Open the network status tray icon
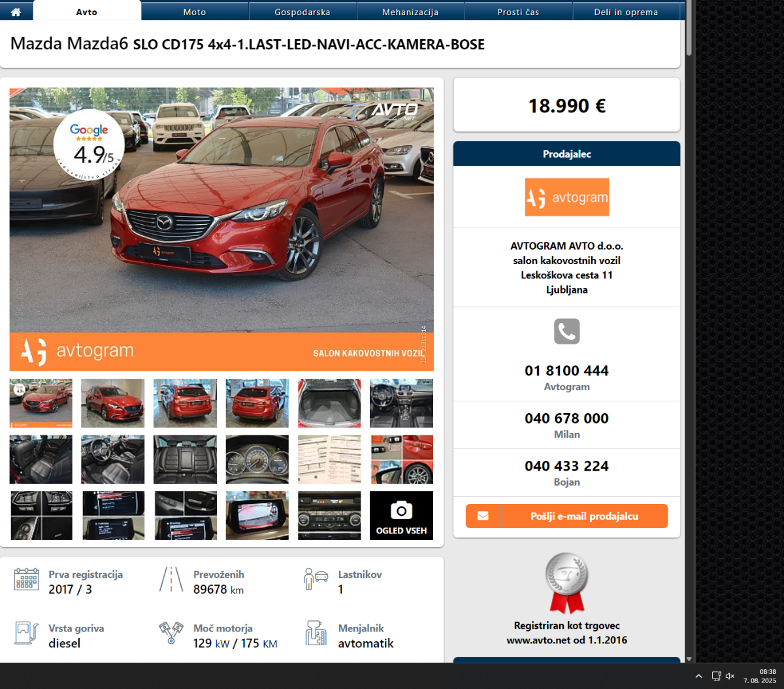This screenshot has width=784, height=689. [716, 676]
